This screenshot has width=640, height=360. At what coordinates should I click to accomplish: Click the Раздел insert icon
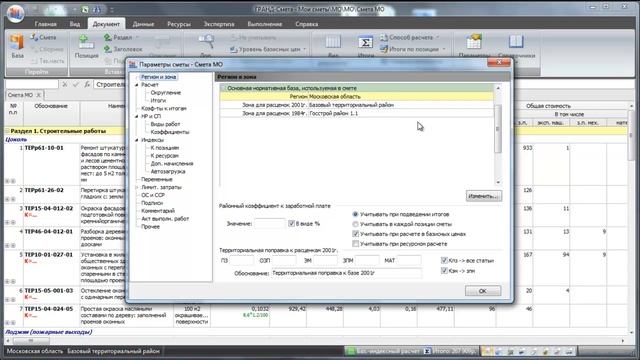[108, 38]
